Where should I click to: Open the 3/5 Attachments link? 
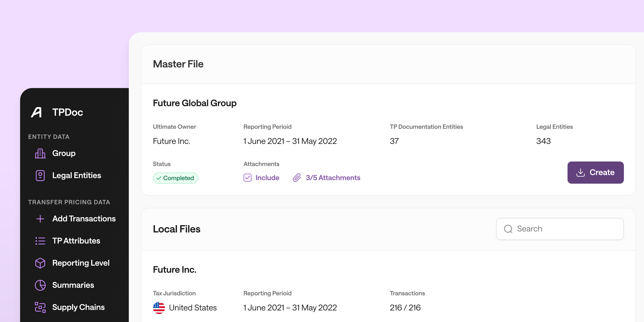[333, 178]
